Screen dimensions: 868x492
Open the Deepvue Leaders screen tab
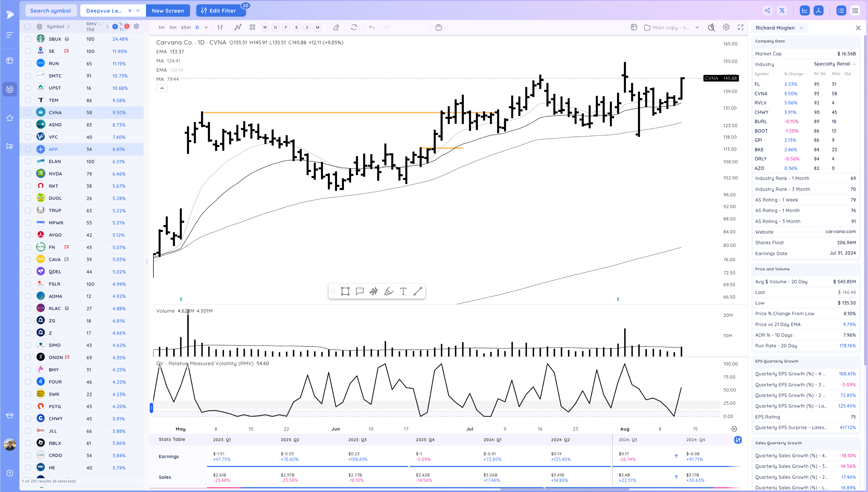point(104,10)
